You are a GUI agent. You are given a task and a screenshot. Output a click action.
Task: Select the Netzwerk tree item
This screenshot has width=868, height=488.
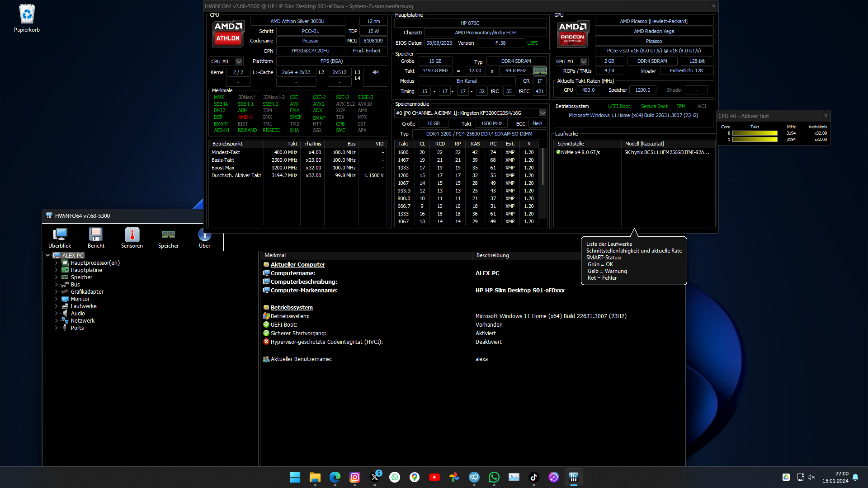tap(83, 321)
